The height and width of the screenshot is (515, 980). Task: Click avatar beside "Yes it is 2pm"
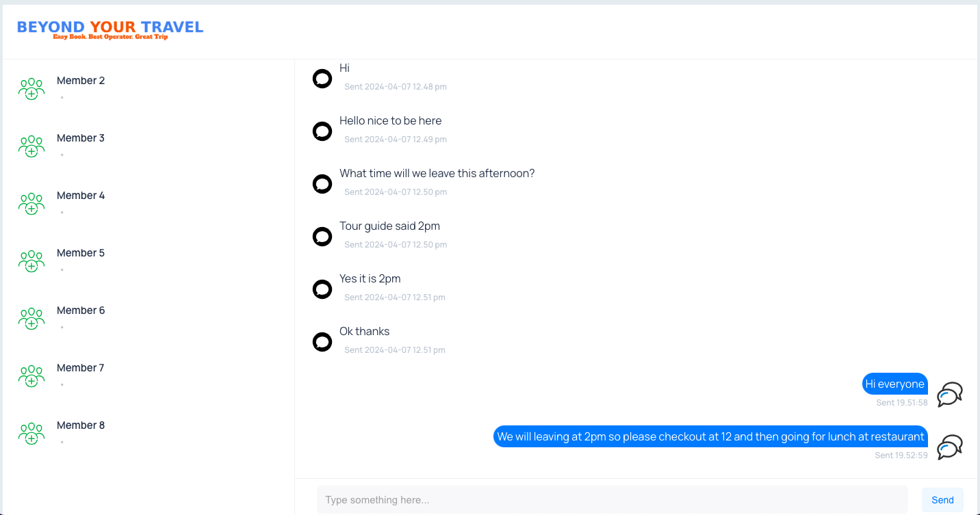tap(322, 289)
